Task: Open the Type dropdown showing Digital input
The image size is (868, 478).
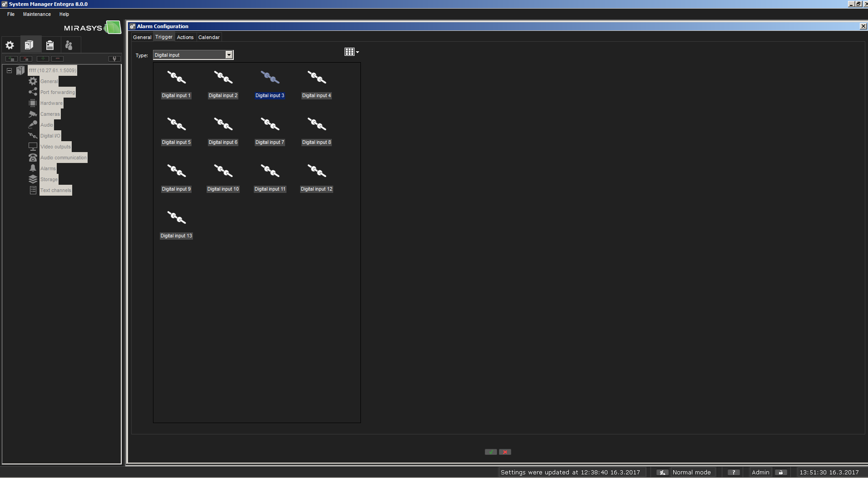Action: [229, 55]
